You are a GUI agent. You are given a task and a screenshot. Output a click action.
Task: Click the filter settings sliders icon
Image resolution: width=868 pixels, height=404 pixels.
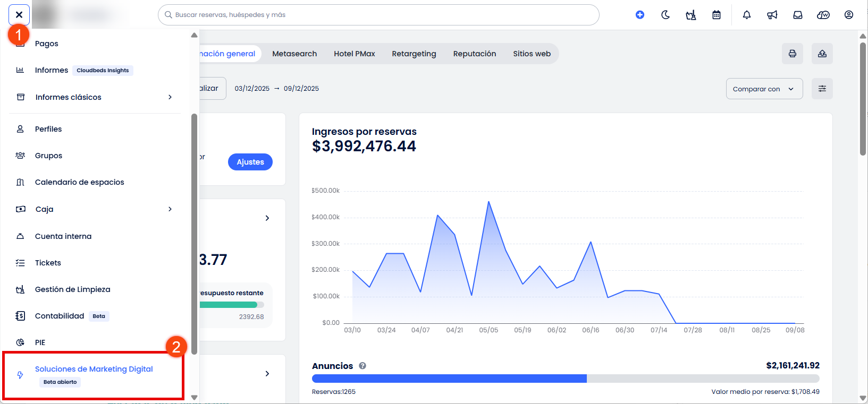point(822,89)
